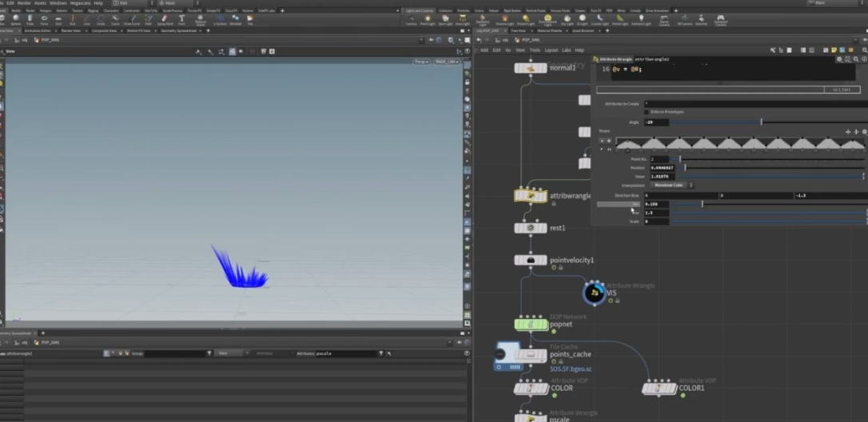Open the Layout menu in network editor
The image size is (868, 422).
[550, 50]
